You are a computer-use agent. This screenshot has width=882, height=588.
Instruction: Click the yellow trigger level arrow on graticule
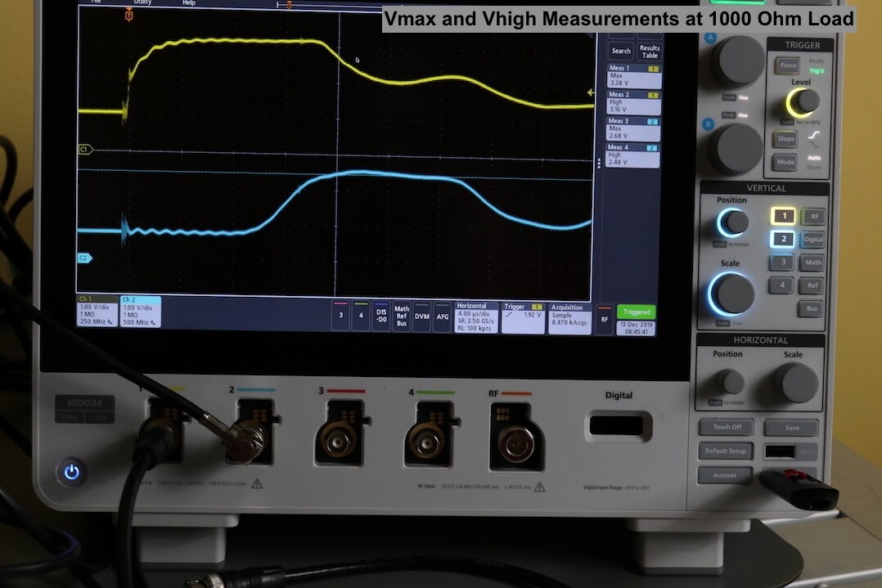590,92
